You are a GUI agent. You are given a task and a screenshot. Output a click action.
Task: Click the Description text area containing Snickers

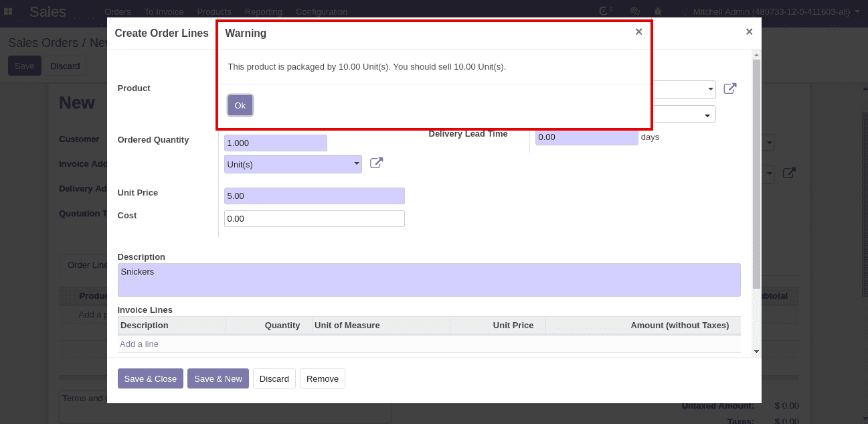point(428,279)
